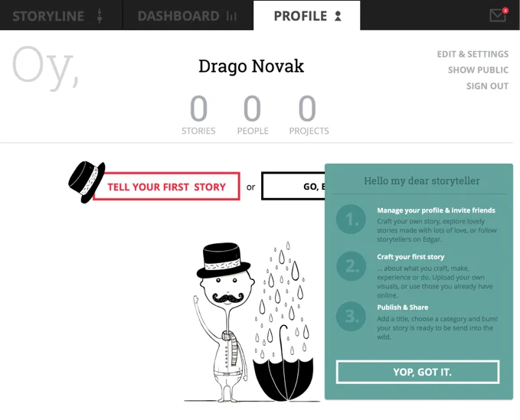Click the umbrella with raindrops illustration

283,321
